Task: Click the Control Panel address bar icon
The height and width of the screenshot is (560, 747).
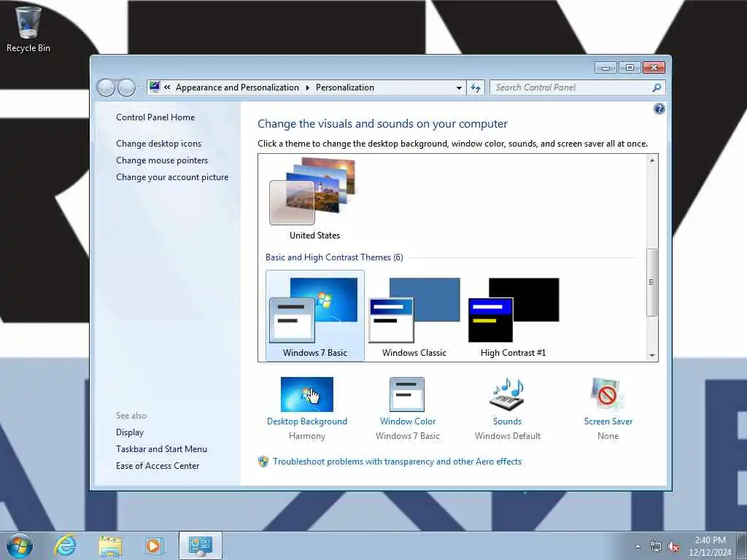Action: click(x=155, y=87)
